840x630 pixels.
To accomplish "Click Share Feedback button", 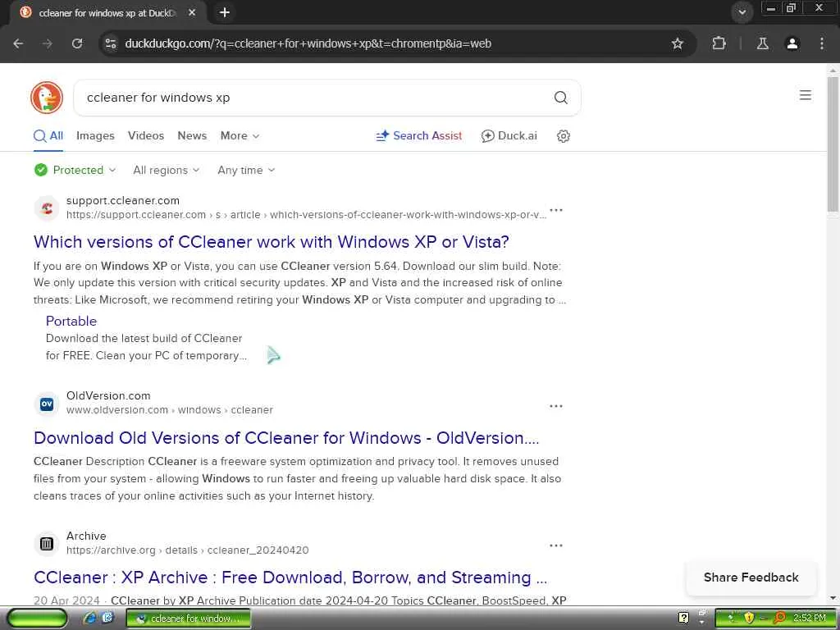I will tap(751, 577).
